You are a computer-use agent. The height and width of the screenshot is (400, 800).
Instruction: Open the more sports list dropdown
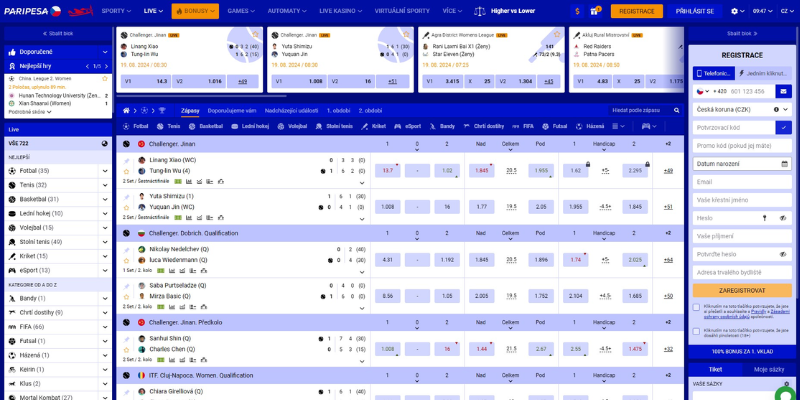pyautogui.click(x=618, y=126)
